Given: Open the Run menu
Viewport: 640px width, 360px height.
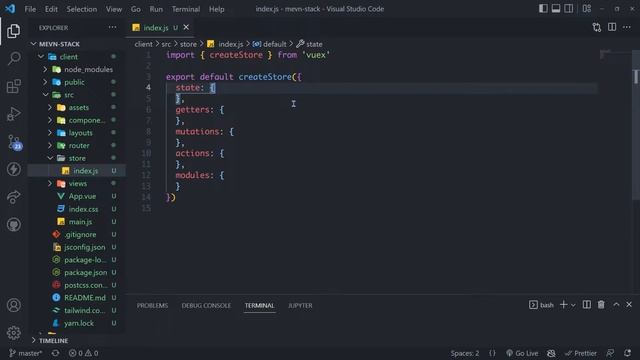Looking at the screenshot, I should (x=156, y=9).
